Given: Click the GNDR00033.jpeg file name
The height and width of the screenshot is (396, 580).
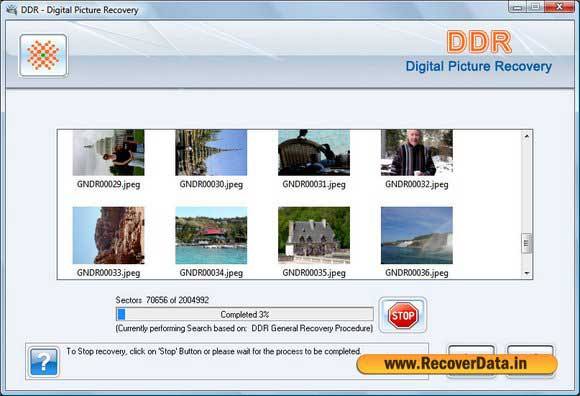Looking at the screenshot, I should coord(108,273).
